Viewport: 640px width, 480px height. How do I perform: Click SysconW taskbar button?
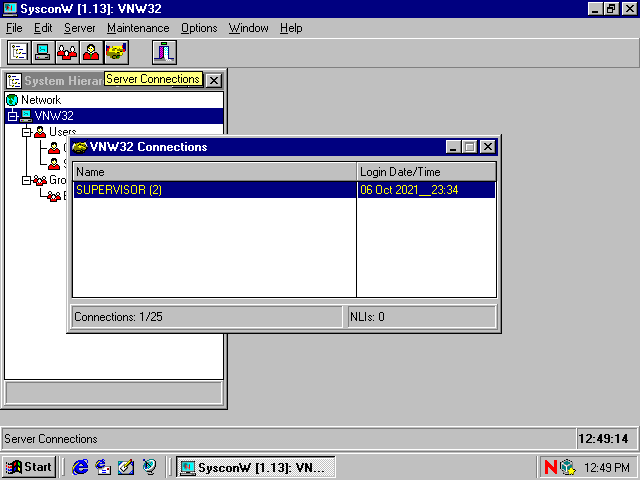(256, 467)
